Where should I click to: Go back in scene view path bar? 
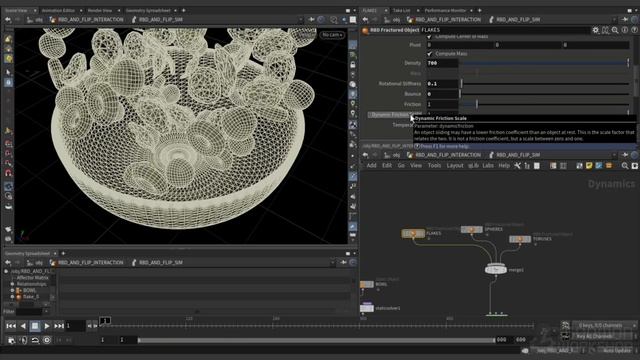[x=8, y=19]
